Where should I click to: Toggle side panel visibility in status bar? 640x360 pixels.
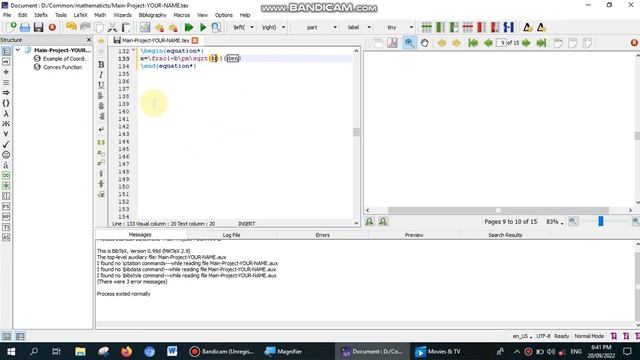coord(7,336)
